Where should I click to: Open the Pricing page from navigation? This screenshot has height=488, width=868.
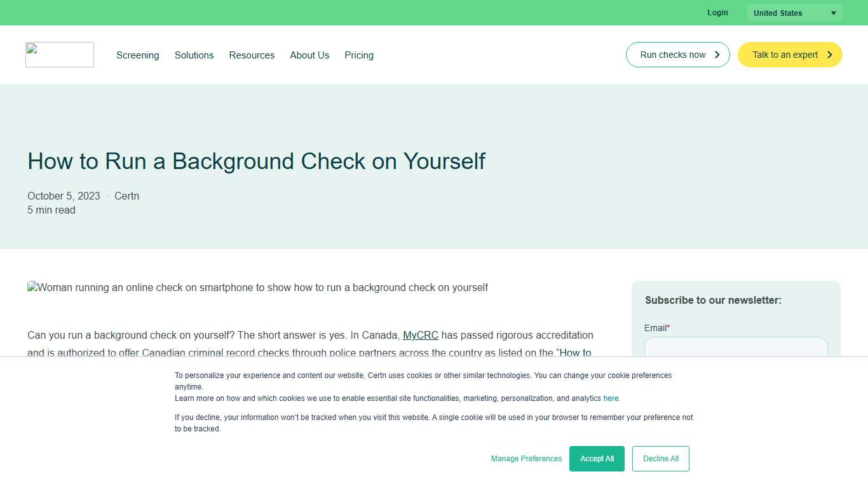pyautogui.click(x=359, y=55)
